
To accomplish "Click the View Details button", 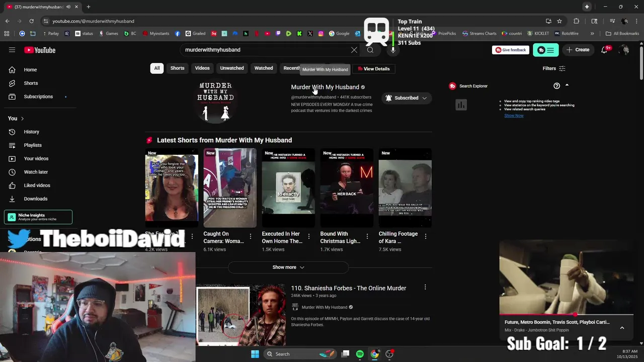I will pyautogui.click(x=373, y=69).
